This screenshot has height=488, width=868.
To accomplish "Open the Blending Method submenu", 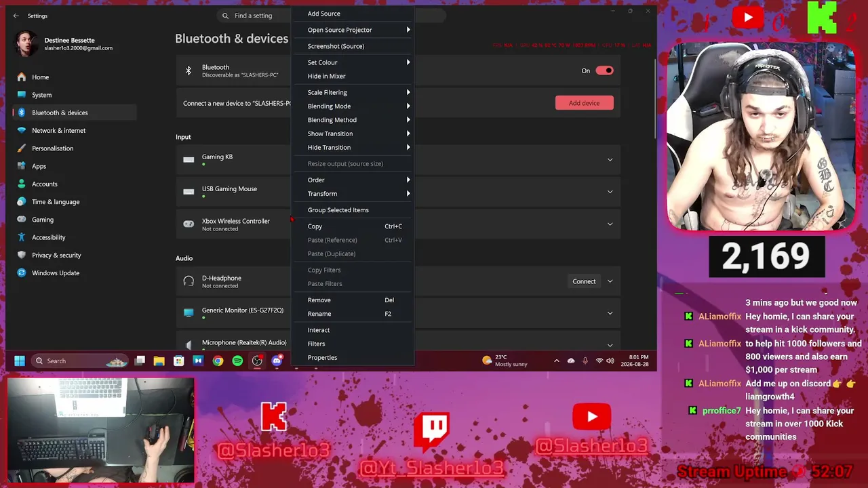I will [353, 120].
